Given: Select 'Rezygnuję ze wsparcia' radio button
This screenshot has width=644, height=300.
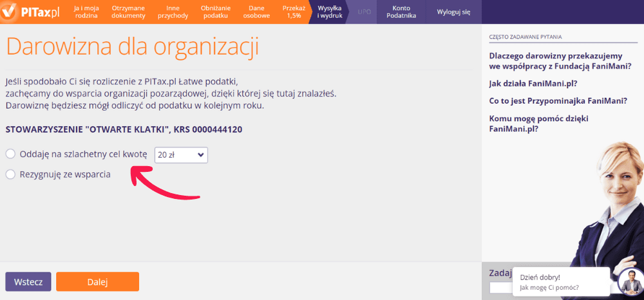Looking at the screenshot, I should tap(10, 174).
